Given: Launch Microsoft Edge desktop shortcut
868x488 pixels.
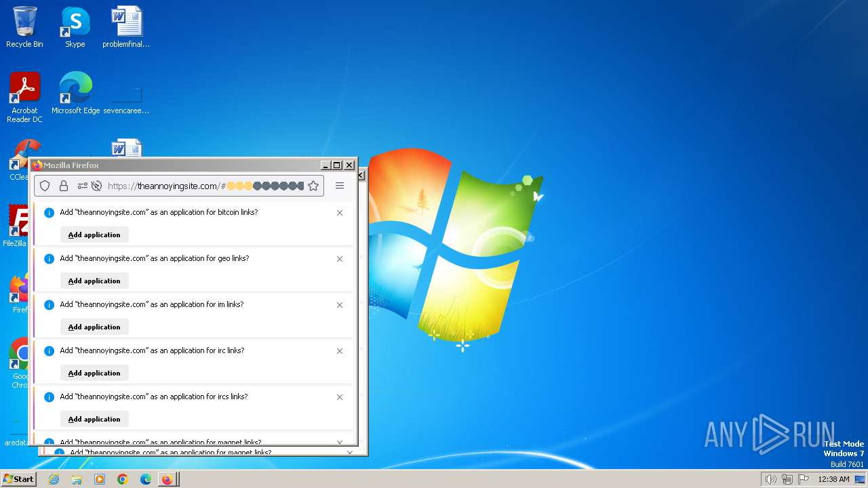Looking at the screenshot, I should tap(75, 93).
